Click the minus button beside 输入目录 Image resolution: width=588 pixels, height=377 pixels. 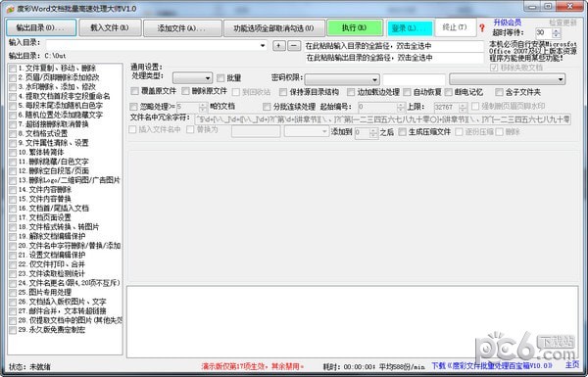[294, 46]
